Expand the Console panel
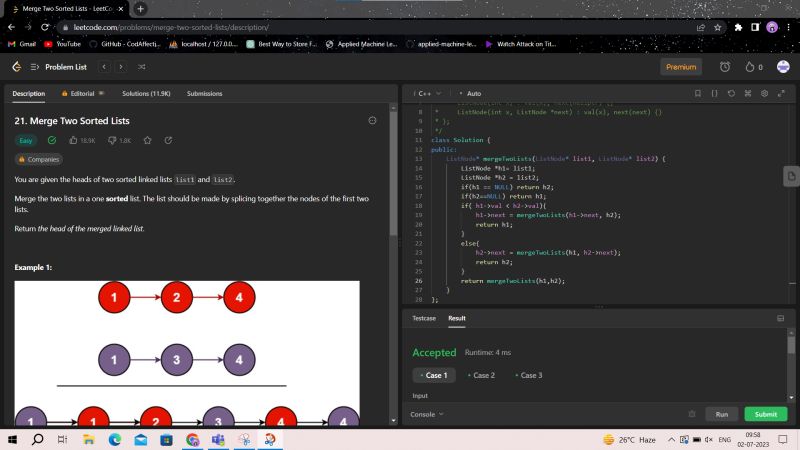Screen dimensions: 800x450 [x=427, y=413]
